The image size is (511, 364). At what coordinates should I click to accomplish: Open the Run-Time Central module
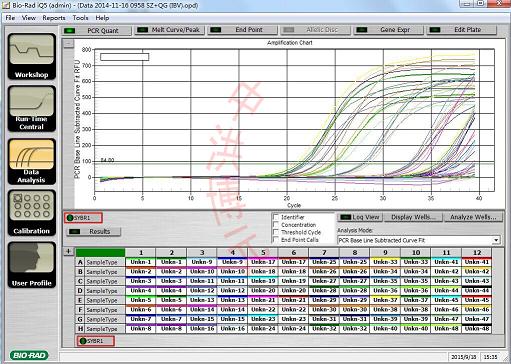point(32,109)
